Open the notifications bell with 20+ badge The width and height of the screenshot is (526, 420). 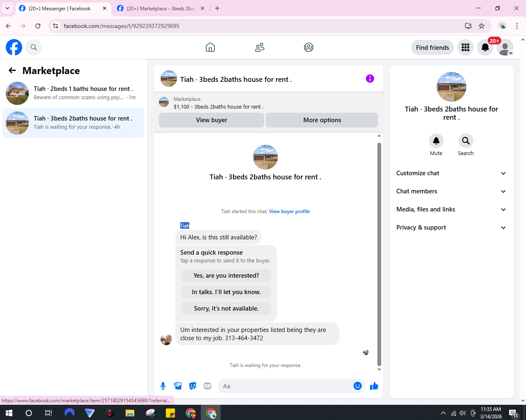(x=485, y=47)
